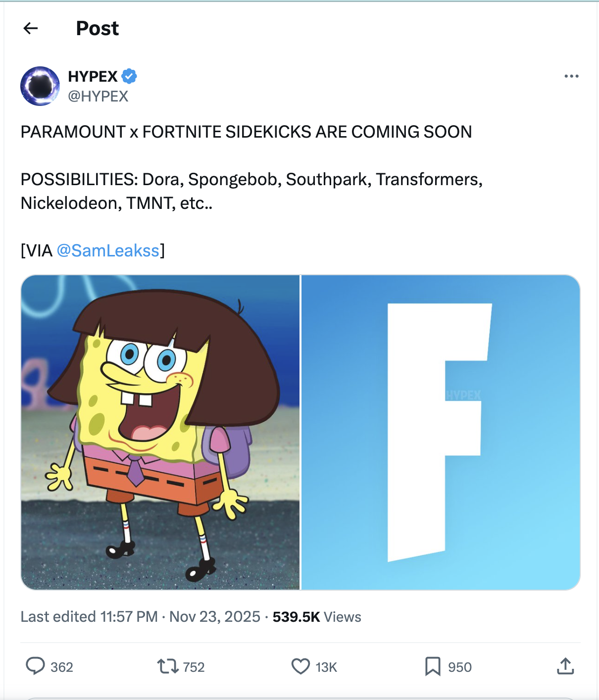Open HYPEX's profile via their avatar
The width and height of the screenshot is (599, 700).
[40, 86]
